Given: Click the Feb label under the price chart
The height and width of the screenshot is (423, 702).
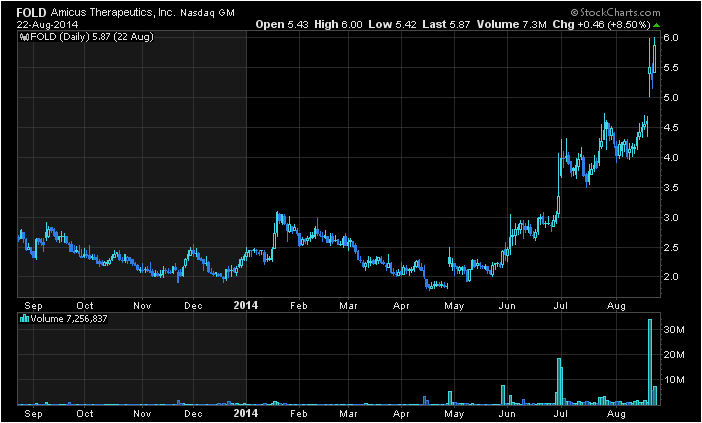Looking at the screenshot, I should pos(299,306).
